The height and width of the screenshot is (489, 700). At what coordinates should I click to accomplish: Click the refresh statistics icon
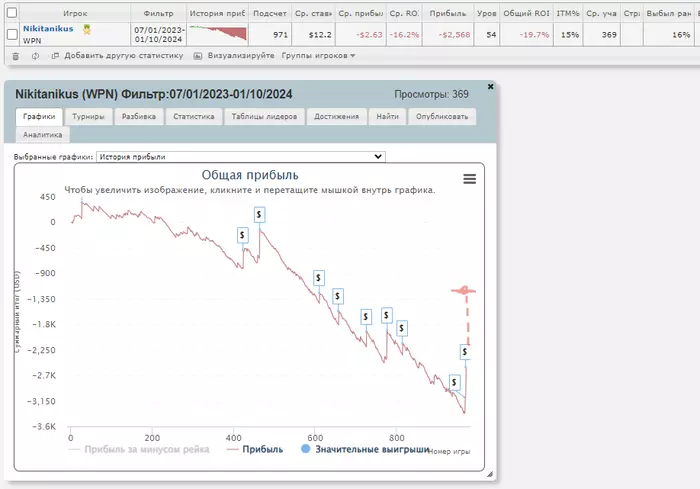click(35, 56)
